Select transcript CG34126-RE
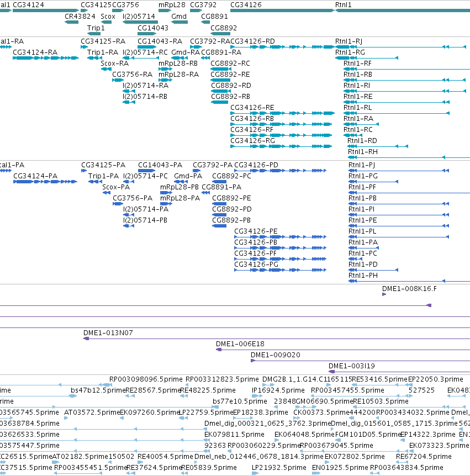Screen dimensions: 470x476 point(252,108)
